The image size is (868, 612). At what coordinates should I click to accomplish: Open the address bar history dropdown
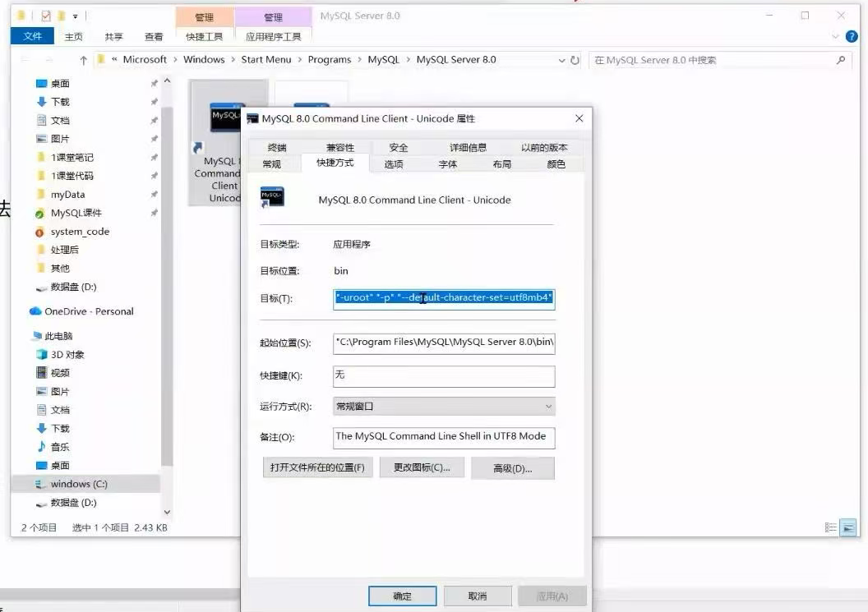562,60
